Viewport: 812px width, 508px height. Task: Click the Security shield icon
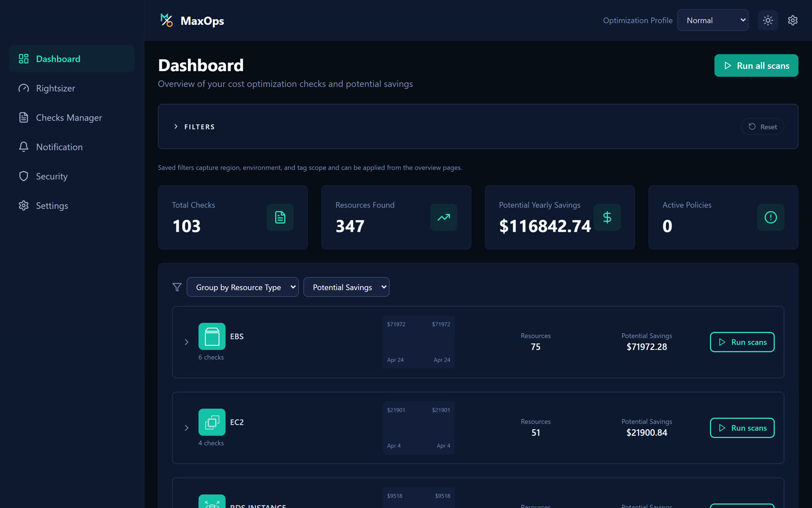coord(23,176)
